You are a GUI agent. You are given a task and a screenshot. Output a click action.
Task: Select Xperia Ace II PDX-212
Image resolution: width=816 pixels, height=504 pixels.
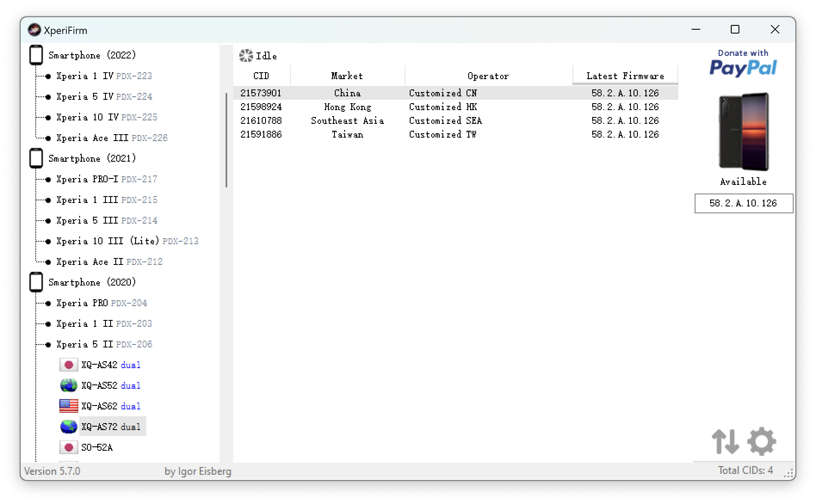coord(109,261)
